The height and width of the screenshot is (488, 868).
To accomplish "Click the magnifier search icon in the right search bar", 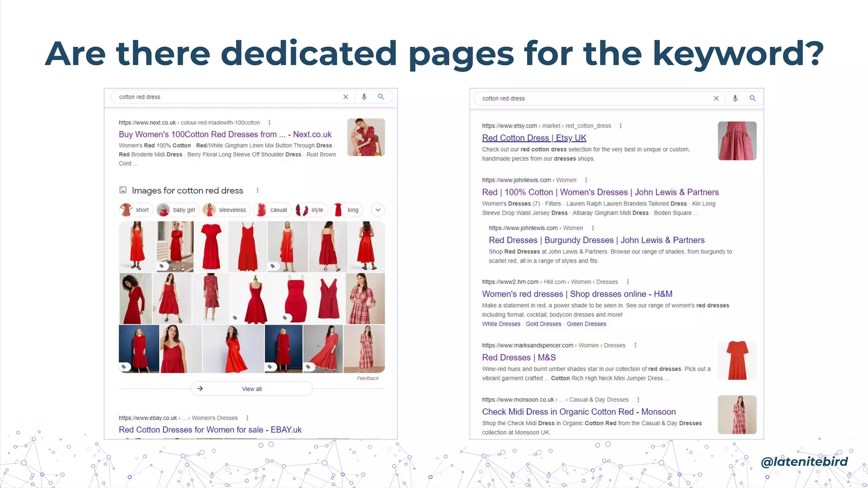I will 753,98.
